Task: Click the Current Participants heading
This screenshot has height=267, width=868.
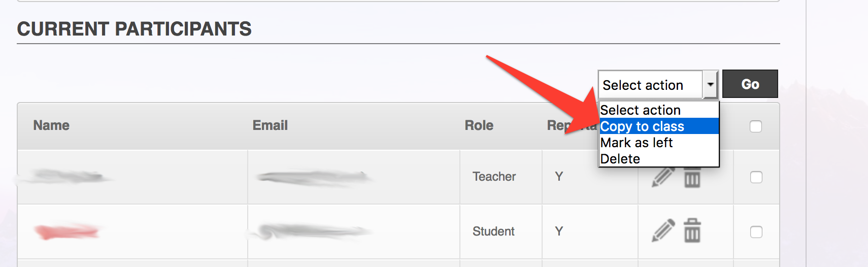Action: point(135,29)
